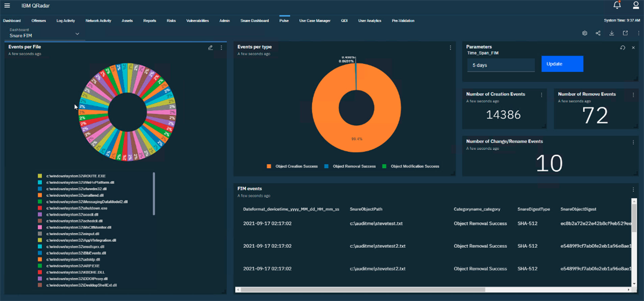
Task: Open the Assets tab
Action: click(x=127, y=20)
